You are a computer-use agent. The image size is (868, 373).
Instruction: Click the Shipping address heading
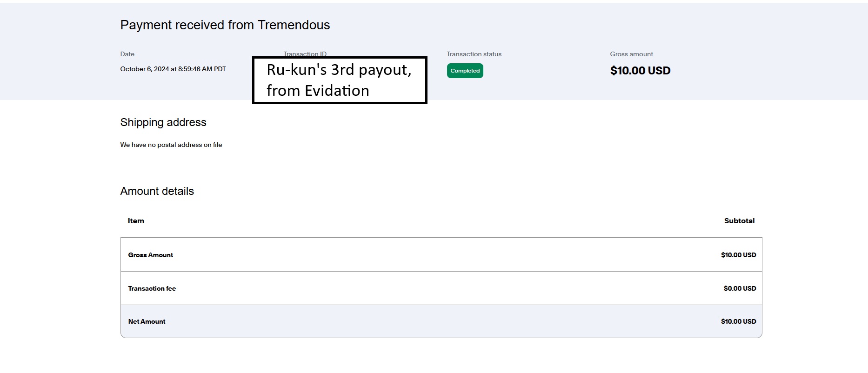coord(163,122)
